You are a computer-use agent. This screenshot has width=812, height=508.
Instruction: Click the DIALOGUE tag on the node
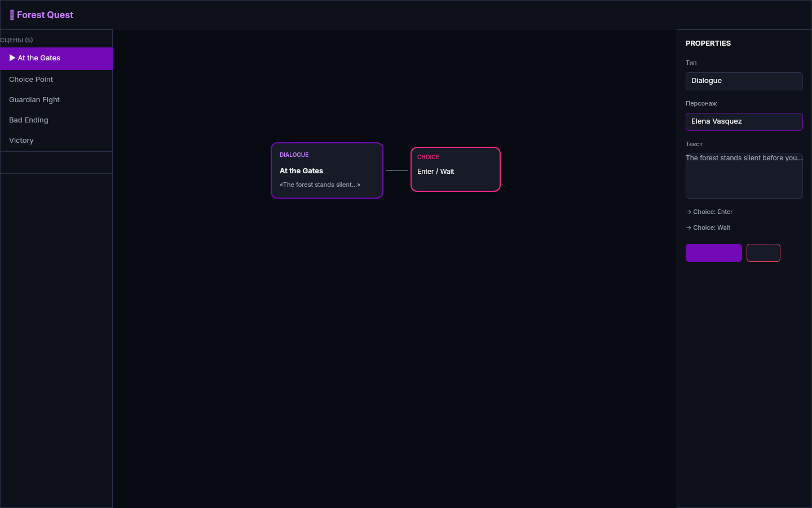click(294, 155)
